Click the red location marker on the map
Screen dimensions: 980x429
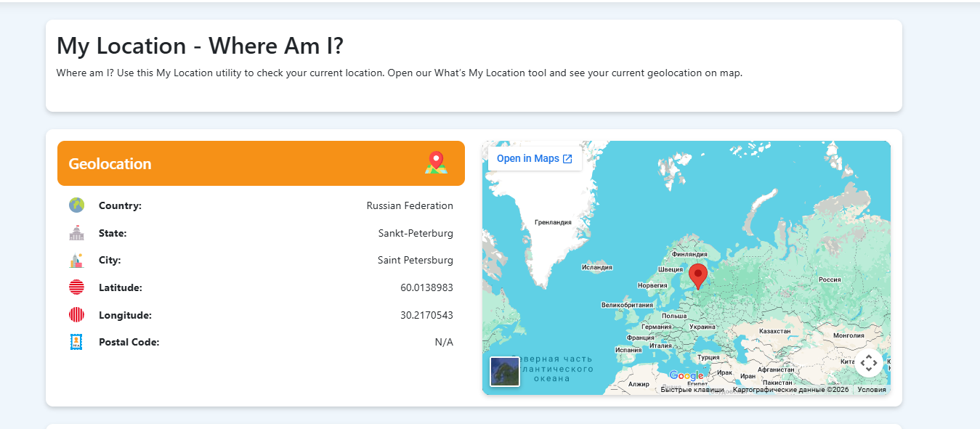(x=697, y=277)
